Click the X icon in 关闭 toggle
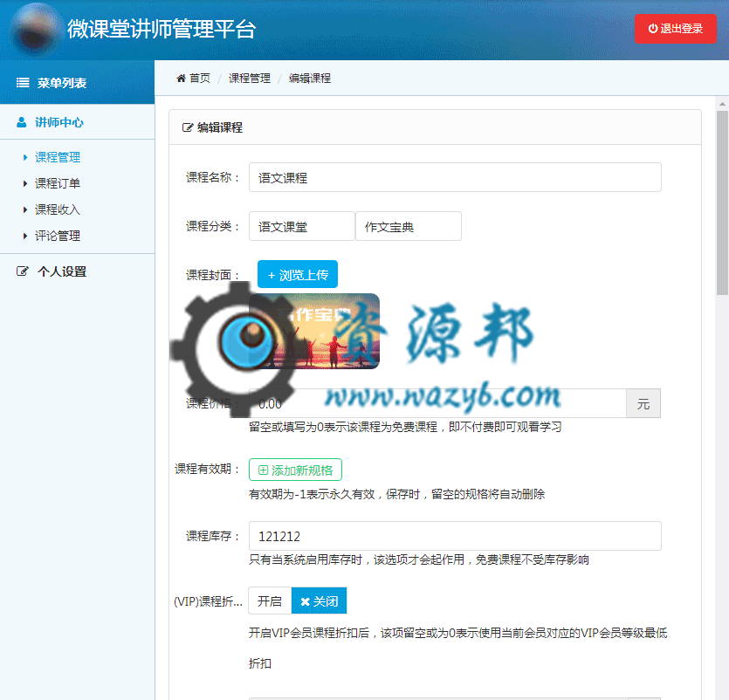Image resolution: width=729 pixels, height=700 pixels. (x=305, y=601)
